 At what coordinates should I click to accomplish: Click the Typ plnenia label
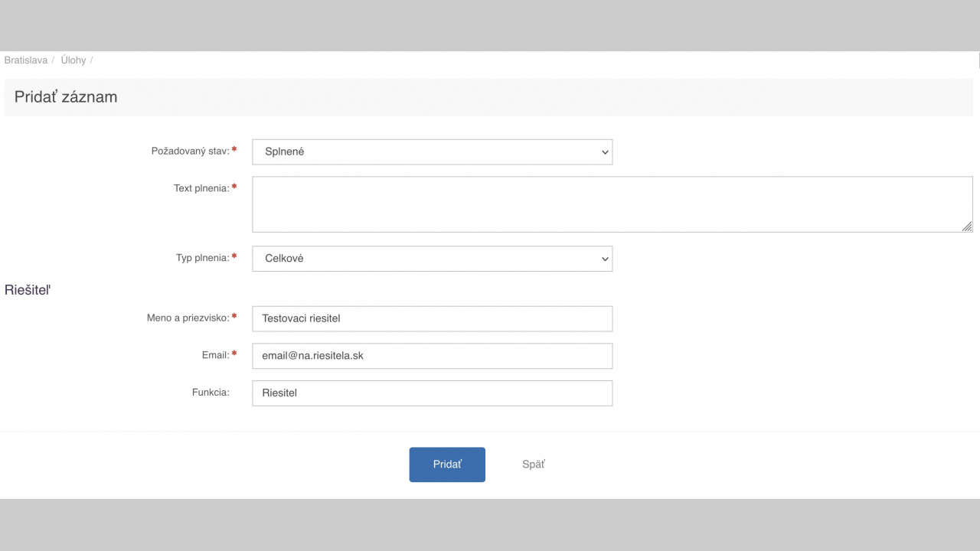coord(202,258)
